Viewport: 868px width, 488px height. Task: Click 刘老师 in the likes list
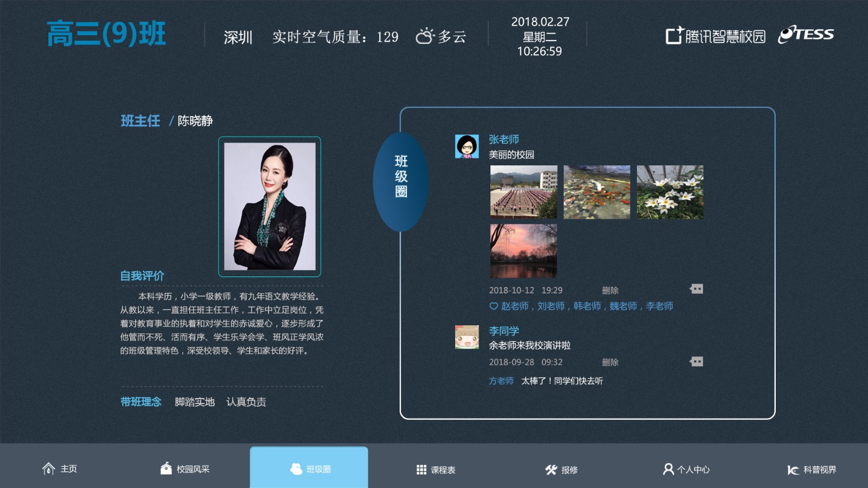[x=551, y=306]
